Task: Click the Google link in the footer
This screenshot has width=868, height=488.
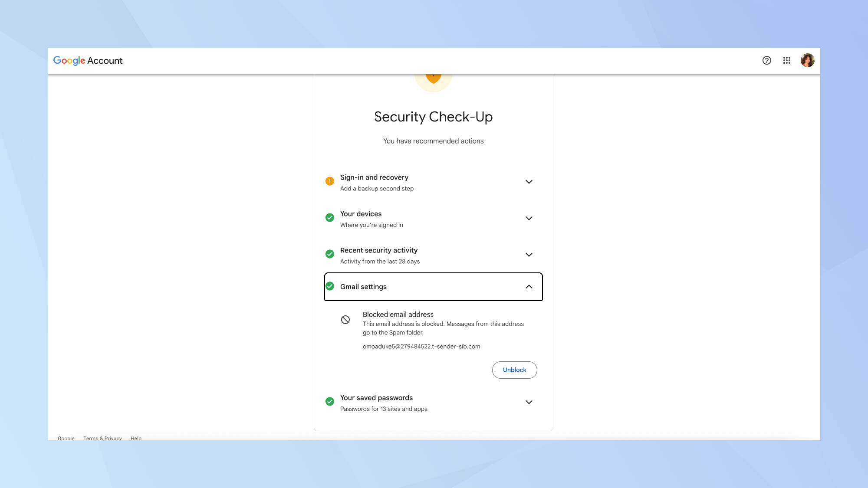Action: pyautogui.click(x=66, y=438)
